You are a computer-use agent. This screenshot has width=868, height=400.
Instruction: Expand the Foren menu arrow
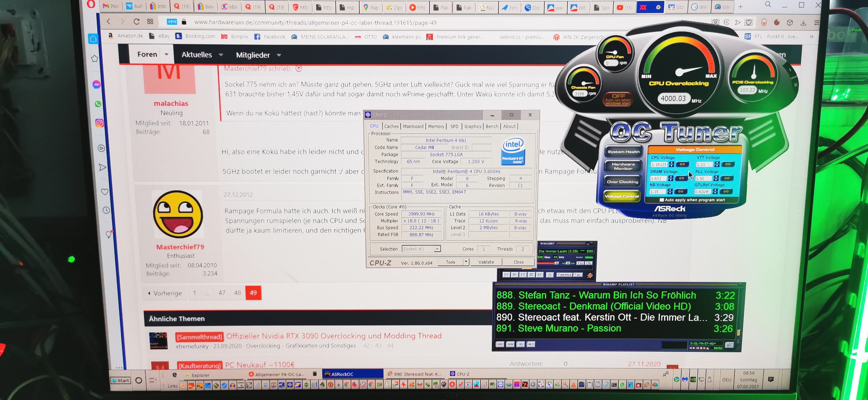coord(167,55)
